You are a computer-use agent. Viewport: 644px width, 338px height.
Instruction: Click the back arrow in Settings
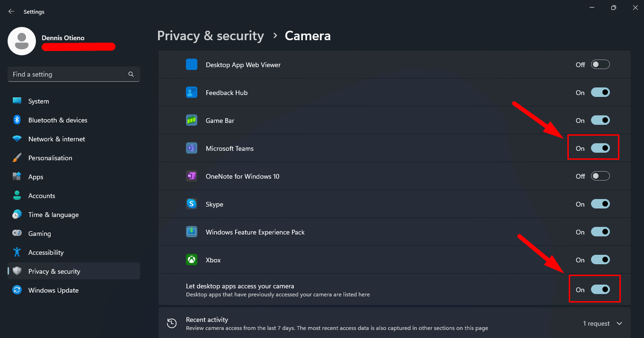point(11,11)
